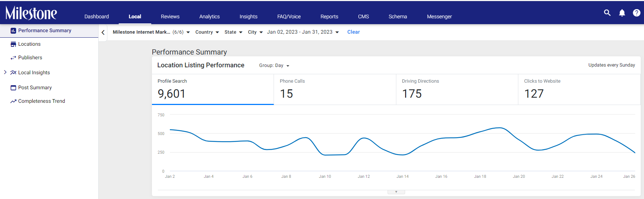This screenshot has width=644, height=199.
Task: Click the Completeness Trend chart icon
Action: pyautogui.click(x=14, y=101)
